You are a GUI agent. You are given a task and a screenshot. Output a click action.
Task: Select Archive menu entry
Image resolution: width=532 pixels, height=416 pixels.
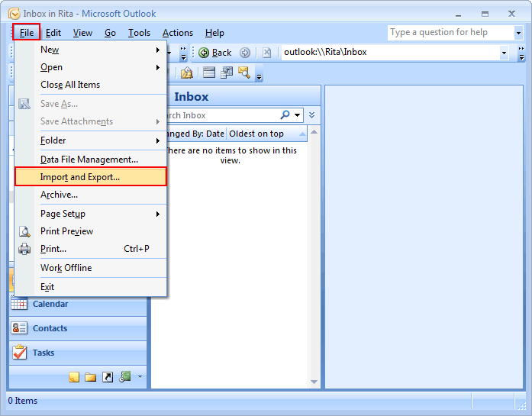(91, 195)
